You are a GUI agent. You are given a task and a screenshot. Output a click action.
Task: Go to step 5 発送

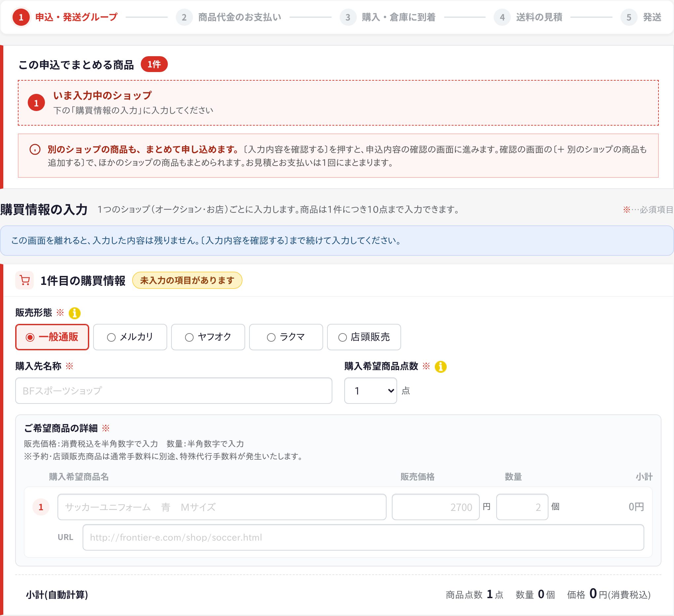tap(641, 17)
